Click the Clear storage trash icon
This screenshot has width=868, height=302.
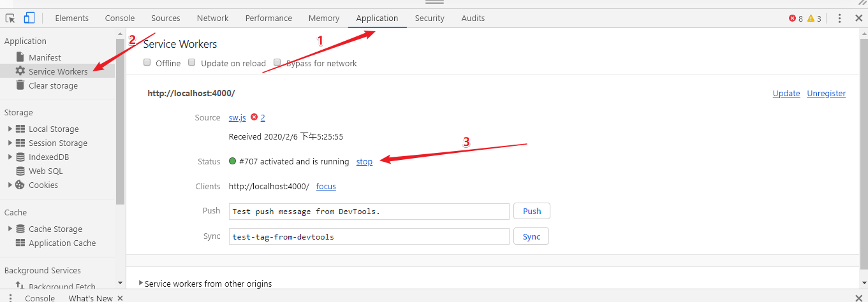pos(20,85)
